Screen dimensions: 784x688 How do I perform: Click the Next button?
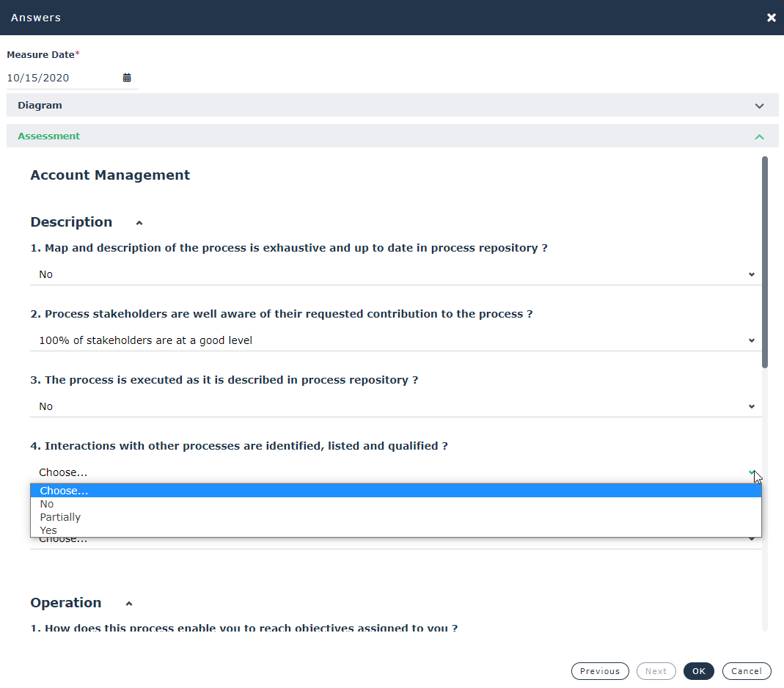(x=656, y=671)
